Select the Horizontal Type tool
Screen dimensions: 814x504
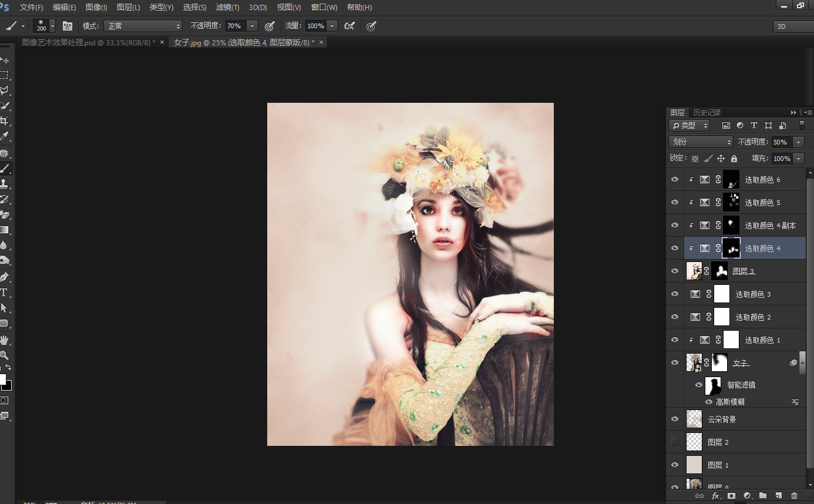pos(4,292)
